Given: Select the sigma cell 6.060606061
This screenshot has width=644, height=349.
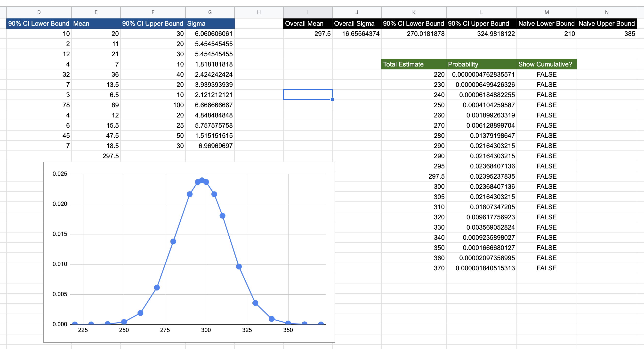Looking at the screenshot, I should coord(210,34).
